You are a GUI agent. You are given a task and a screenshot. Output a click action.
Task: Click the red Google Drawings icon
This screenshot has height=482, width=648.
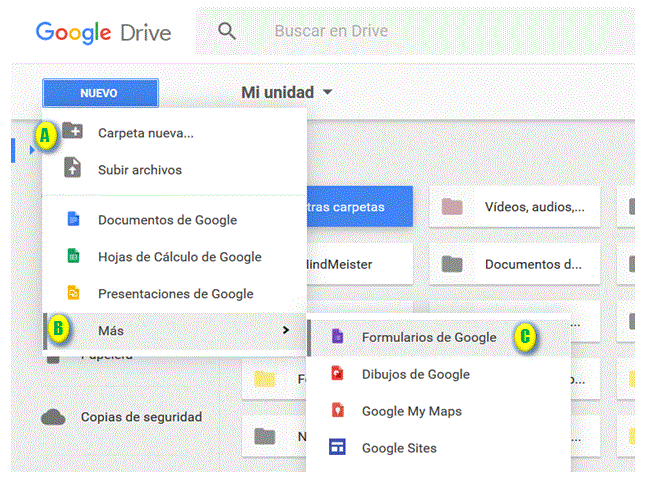[x=337, y=373]
